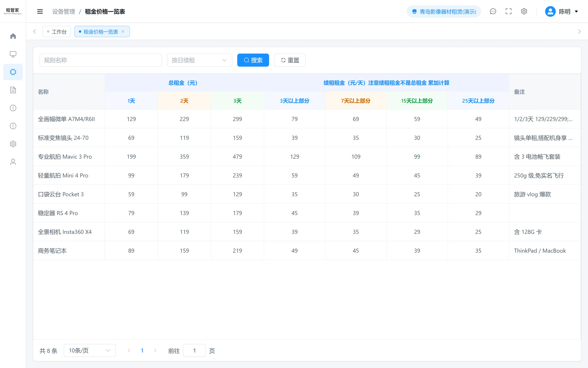Screen dimensions: 588x368
Task: Click the 陈明 user avatar
Action: click(x=550, y=11)
